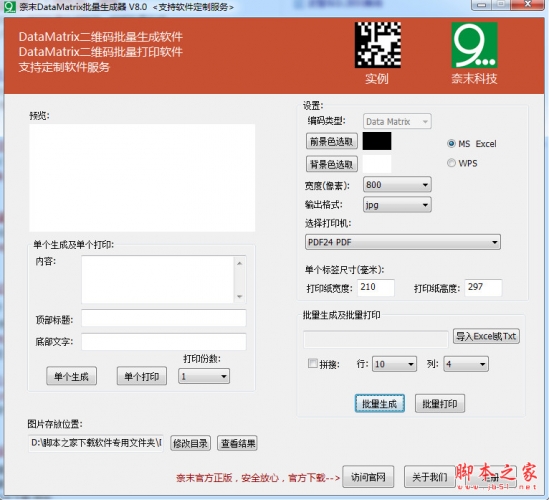Viewport: 549px width, 500px height.
Task: Enable the 拼接 checkbox
Action: (x=312, y=363)
